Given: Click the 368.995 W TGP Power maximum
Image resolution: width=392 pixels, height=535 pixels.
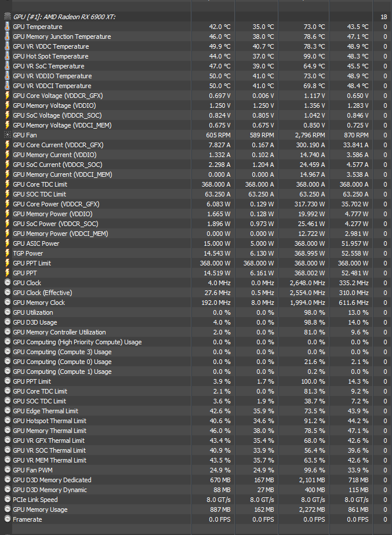Looking at the screenshot, I should (x=310, y=253).
